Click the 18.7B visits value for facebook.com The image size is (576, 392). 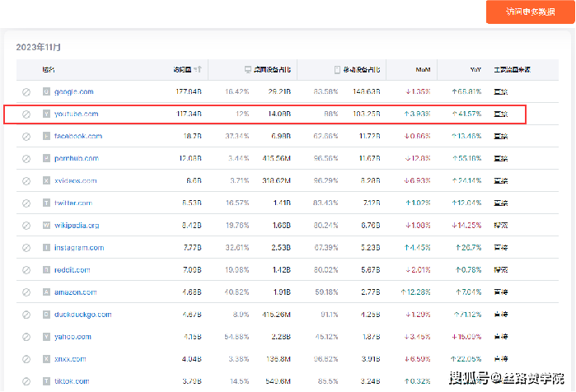click(193, 136)
